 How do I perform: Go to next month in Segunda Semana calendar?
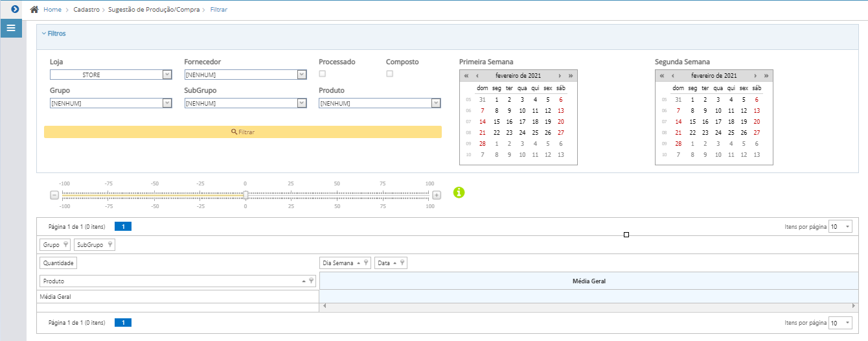point(755,76)
